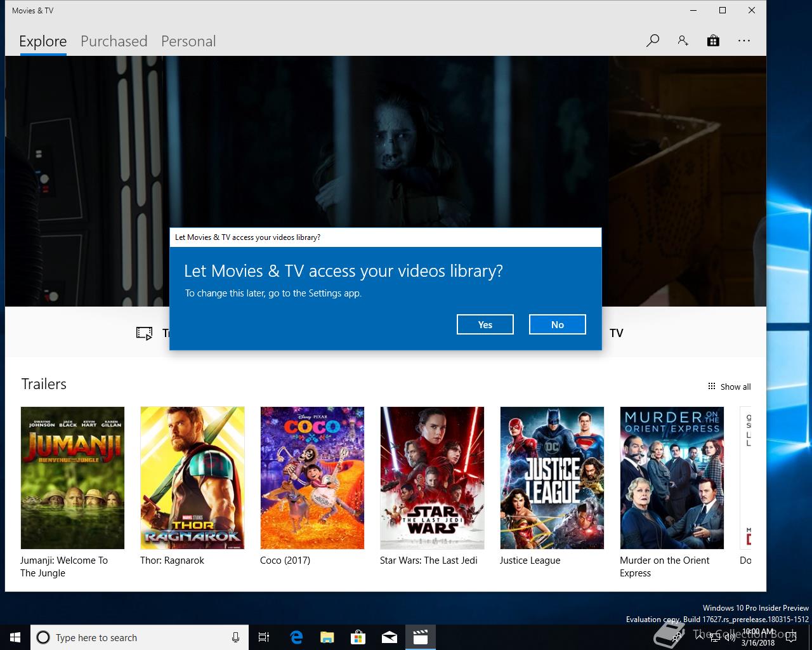The height and width of the screenshot is (650, 812).
Task: Open the Store shopping bag icon
Action: [713, 41]
